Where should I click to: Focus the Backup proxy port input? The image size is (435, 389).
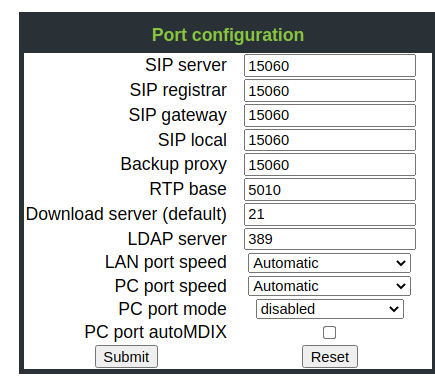[330, 165]
